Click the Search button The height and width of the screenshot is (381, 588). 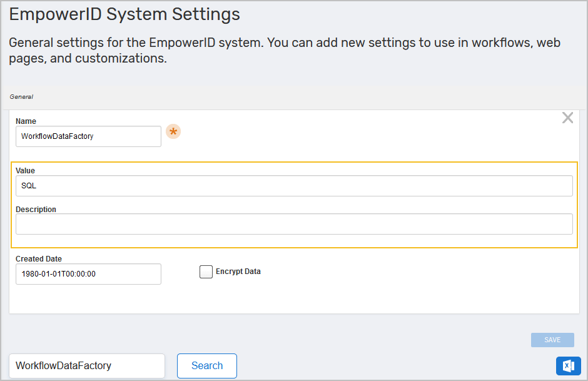tap(206, 366)
